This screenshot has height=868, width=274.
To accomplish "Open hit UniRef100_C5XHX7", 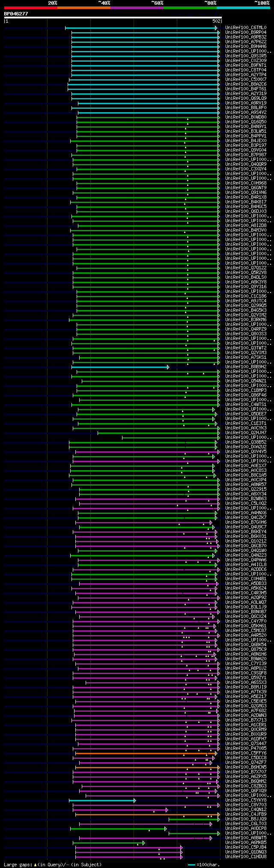I will (246, 80).
